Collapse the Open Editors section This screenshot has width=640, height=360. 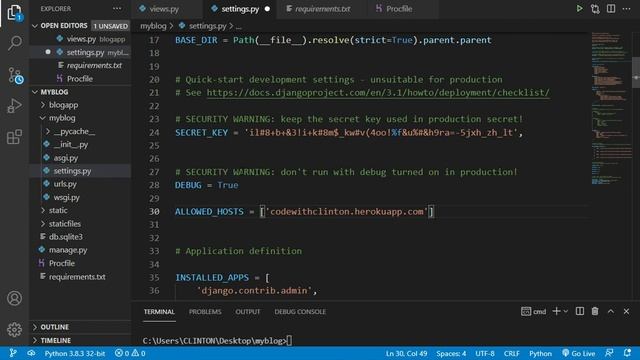(x=35, y=26)
